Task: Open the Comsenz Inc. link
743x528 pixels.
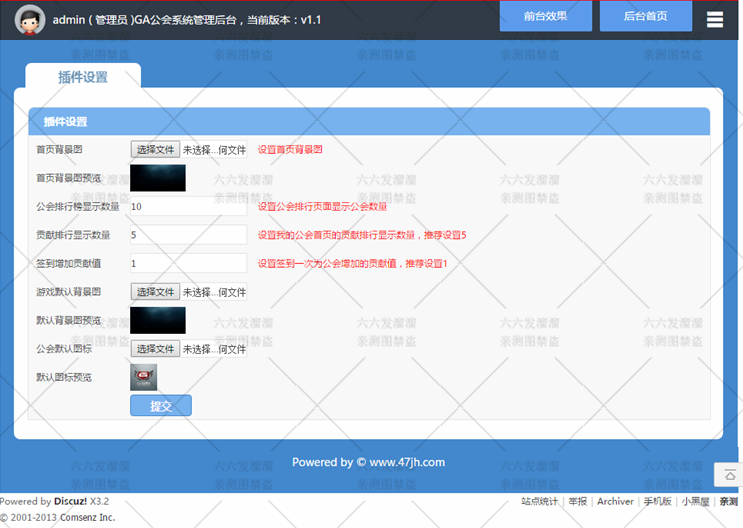Action: coord(87,518)
